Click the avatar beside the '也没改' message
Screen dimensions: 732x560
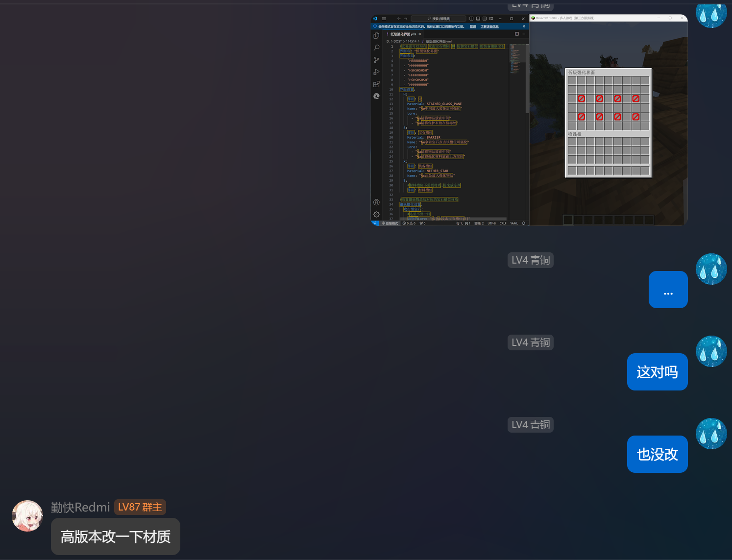pyautogui.click(x=711, y=434)
